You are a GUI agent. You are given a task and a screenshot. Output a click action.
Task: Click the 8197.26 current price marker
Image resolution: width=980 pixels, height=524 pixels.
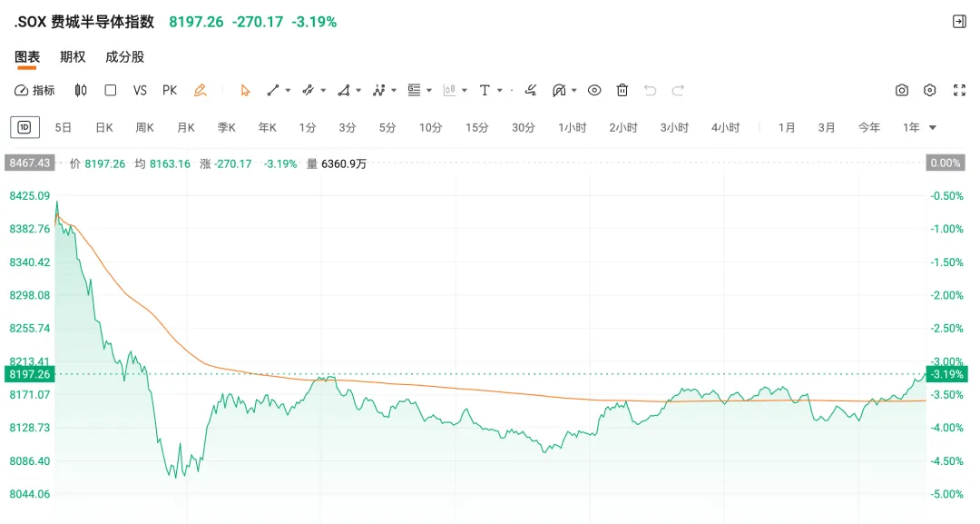point(30,374)
